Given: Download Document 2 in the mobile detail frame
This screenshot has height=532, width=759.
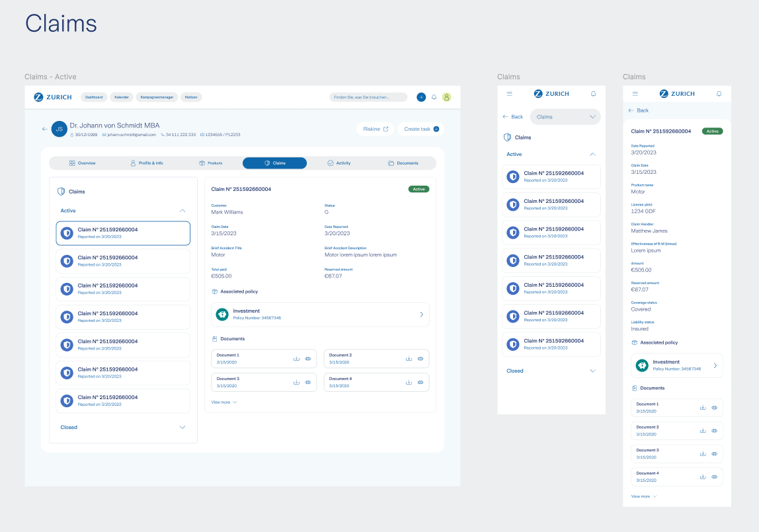Looking at the screenshot, I should [x=703, y=431].
